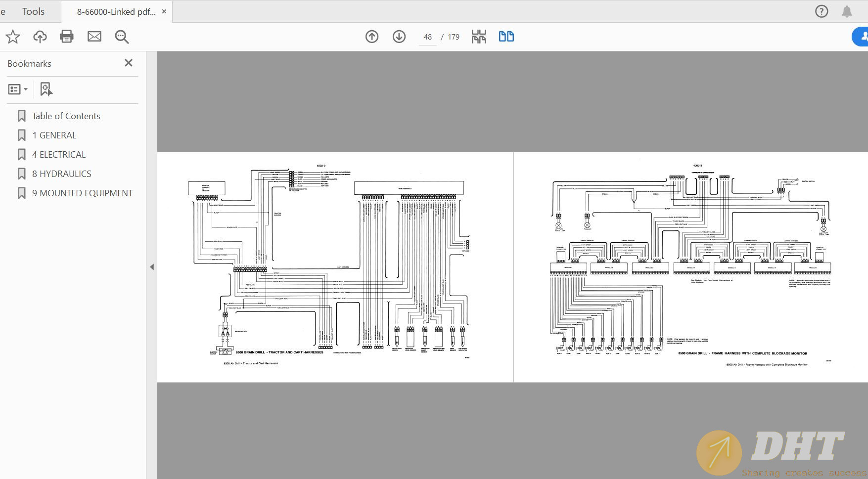Click the email envelope icon
The height and width of the screenshot is (479, 868).
pyautogui.click(x=94, y=37)
